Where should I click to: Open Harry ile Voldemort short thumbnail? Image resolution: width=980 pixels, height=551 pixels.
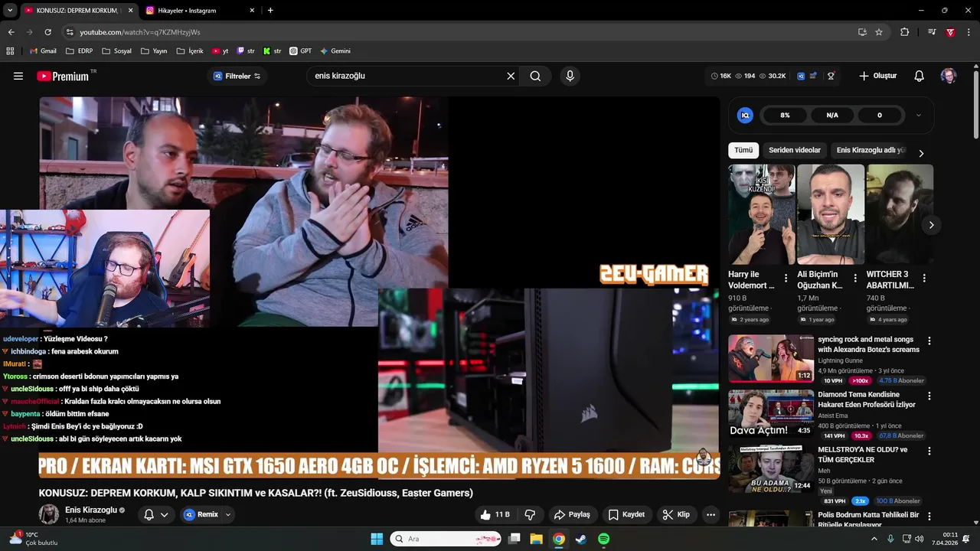pos(762,214)
